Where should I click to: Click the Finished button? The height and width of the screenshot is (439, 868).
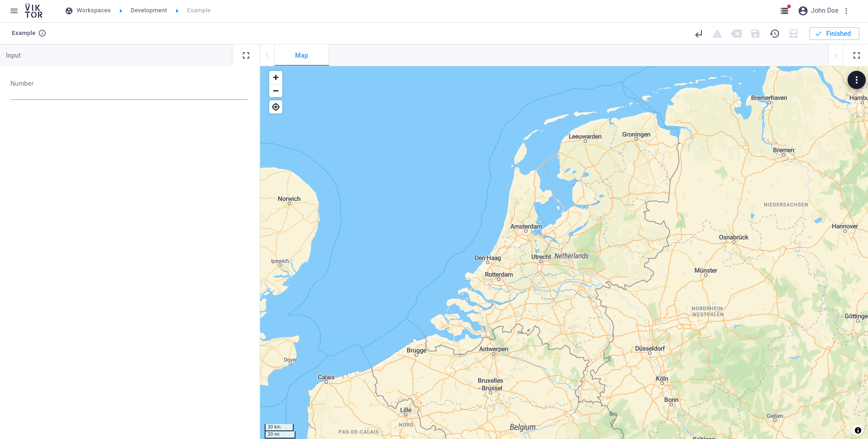click(834, 34)
